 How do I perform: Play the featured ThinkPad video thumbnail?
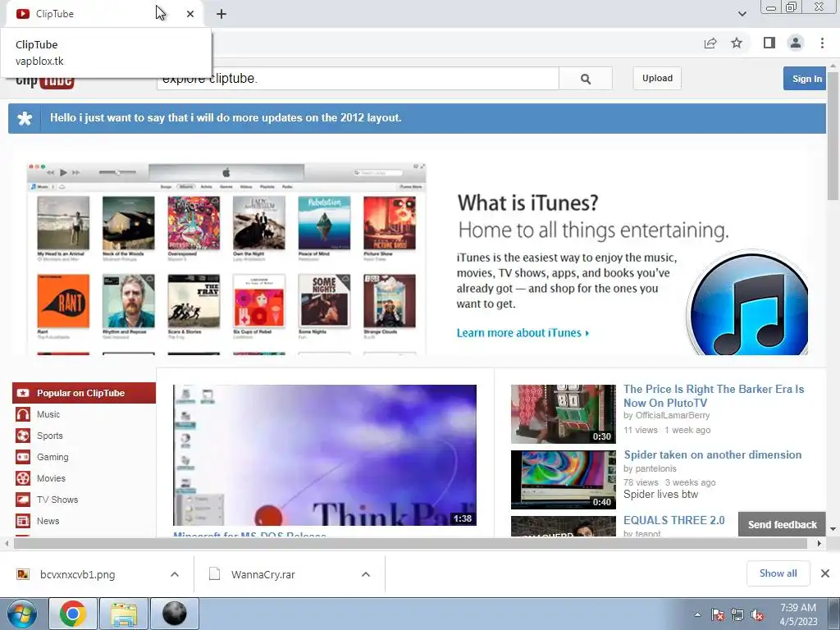coord(325,455)
